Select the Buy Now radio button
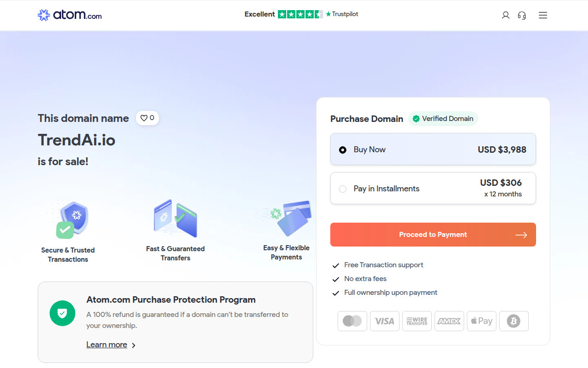This screenshot has height=368, width=588. 343,149
